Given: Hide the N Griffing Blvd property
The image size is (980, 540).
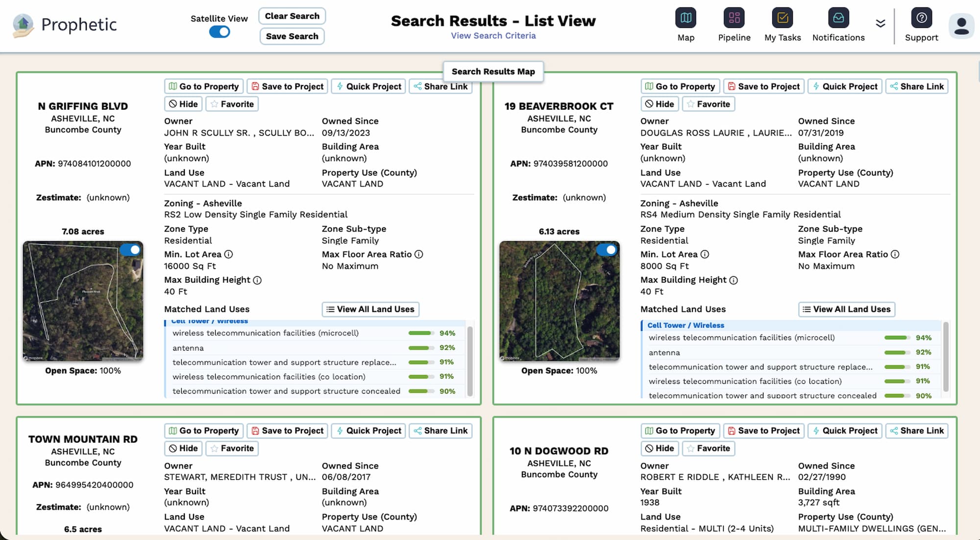Looking at the screenshot, I should [183, 104].
